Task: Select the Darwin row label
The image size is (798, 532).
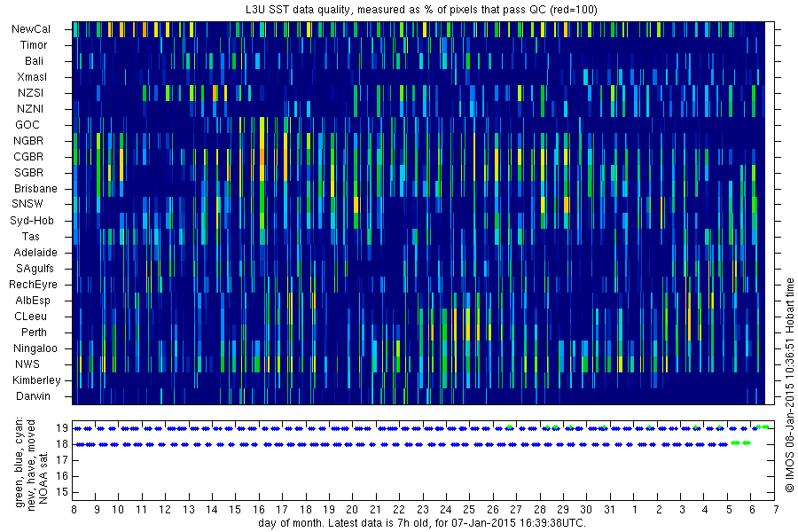Action: tap(33, 396)
